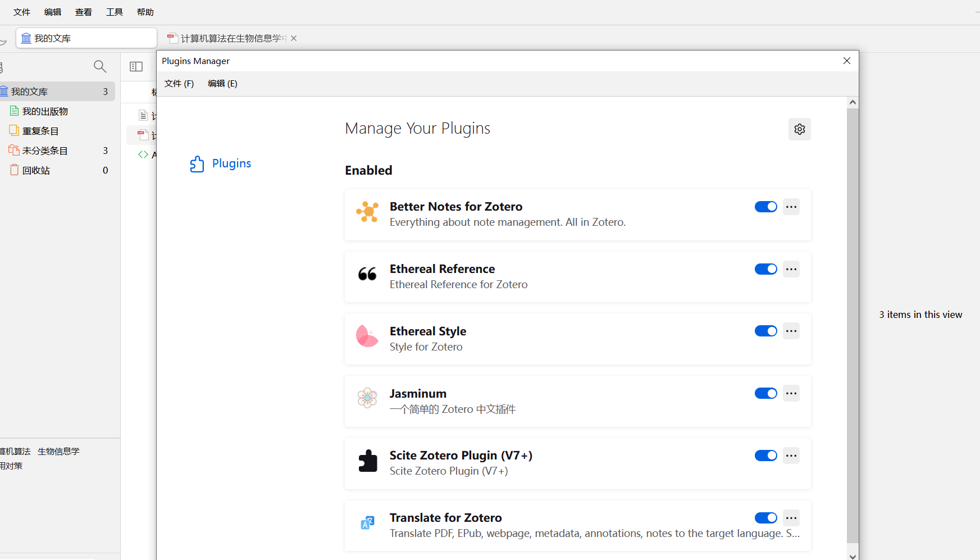Disable Translate for Zotero toggle
980x560 pixels.
tap(766, 518)
